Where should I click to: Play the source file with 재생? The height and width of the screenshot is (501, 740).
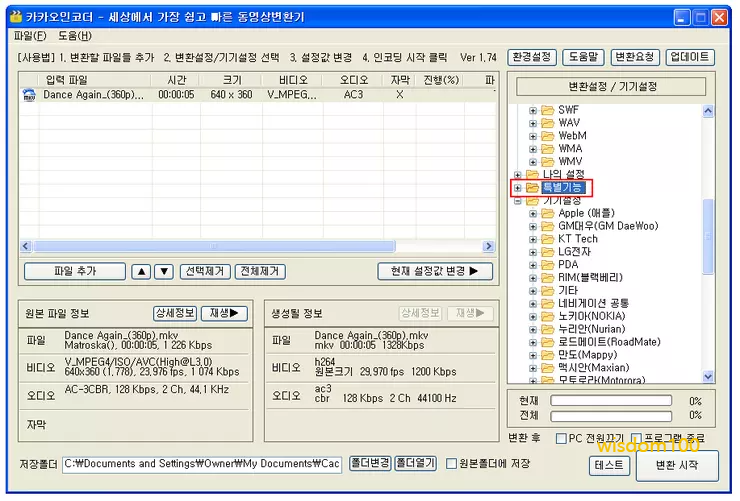point(224,314)
